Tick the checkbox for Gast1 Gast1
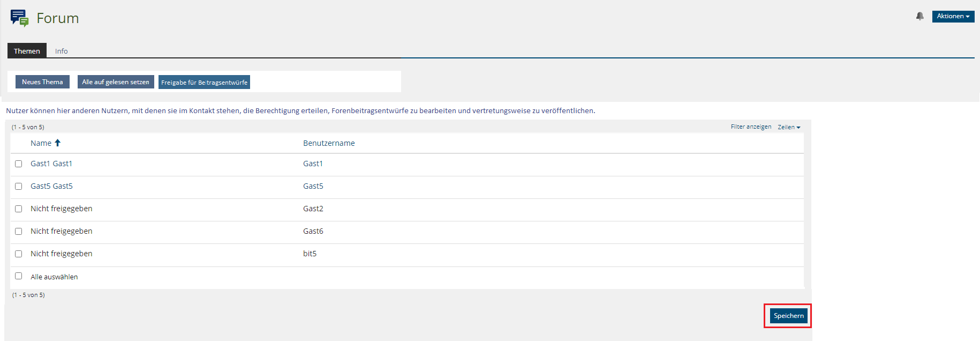This screenshot has width=980, height=341. click(x=19, y=164)
